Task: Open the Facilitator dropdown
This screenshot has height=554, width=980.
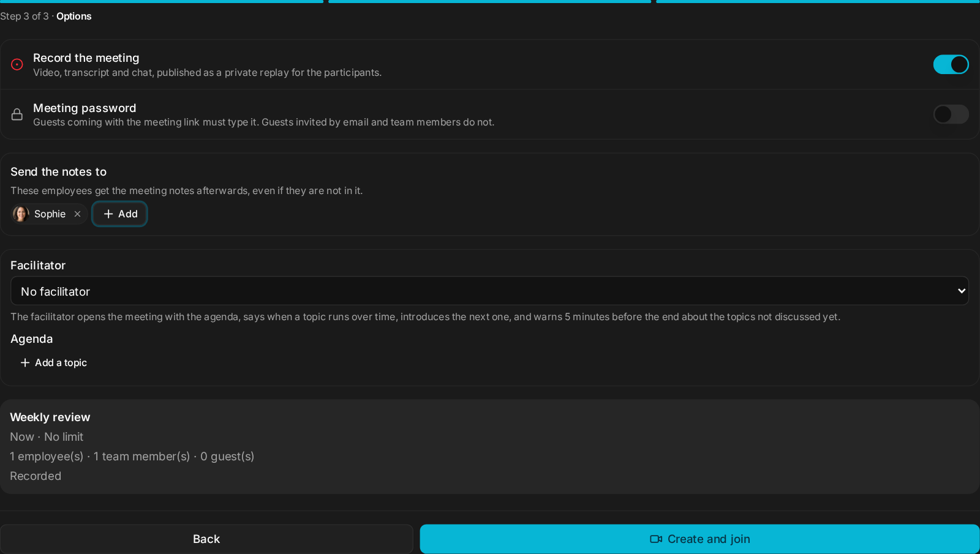Action: click(489, 291)
